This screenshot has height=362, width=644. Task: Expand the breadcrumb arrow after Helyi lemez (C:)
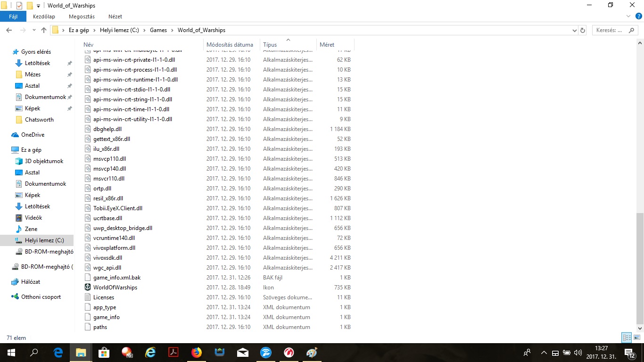coord(145,30)
